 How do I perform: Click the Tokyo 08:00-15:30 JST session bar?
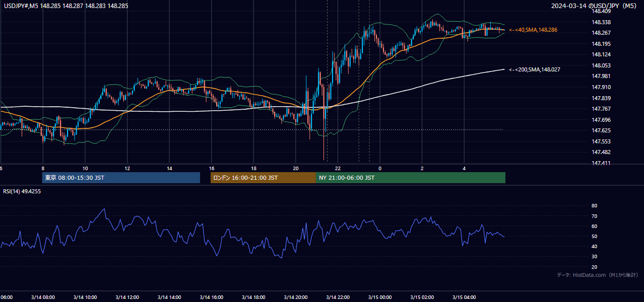[x=121, y=178]
